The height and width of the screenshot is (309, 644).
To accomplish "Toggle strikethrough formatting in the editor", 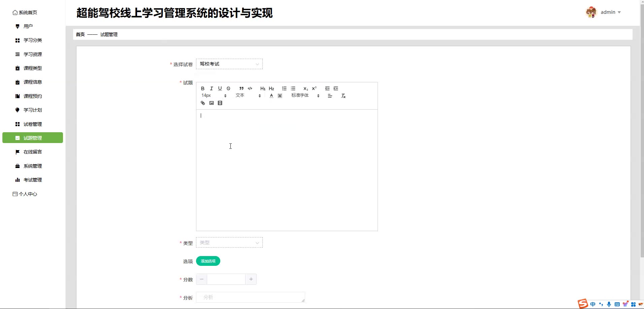I will (x=228, y=88).
